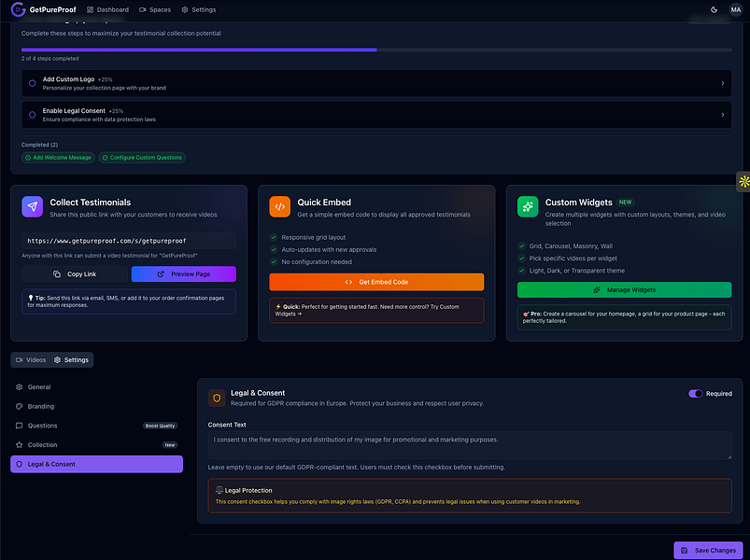
Task: Click the yellow asterisk side widget icon
Action: tap(743, 182)
